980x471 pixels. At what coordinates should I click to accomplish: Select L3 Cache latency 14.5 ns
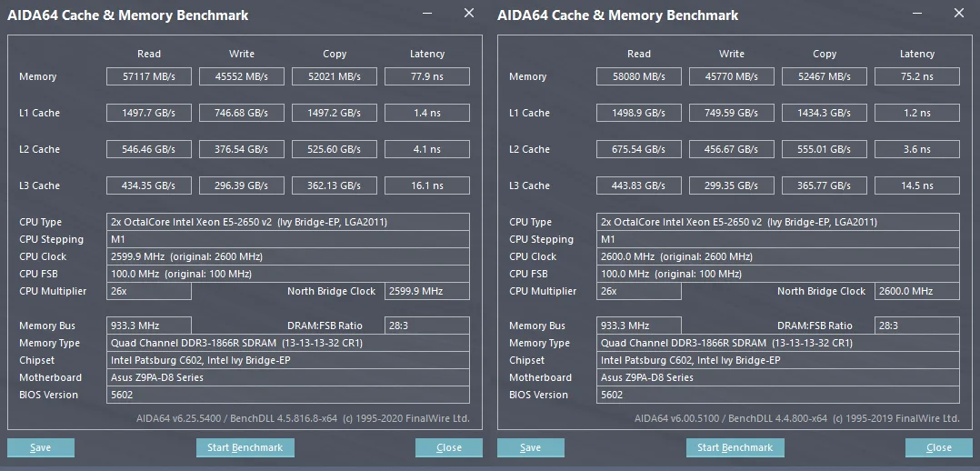[917, 185]
